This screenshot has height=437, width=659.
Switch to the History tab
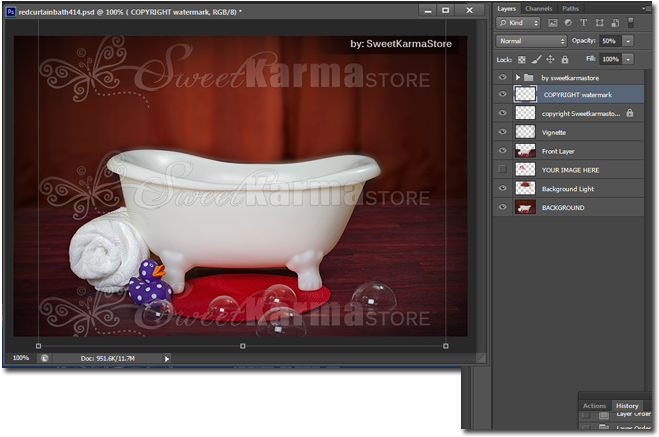pyautogui.click(x=627, y=406)
